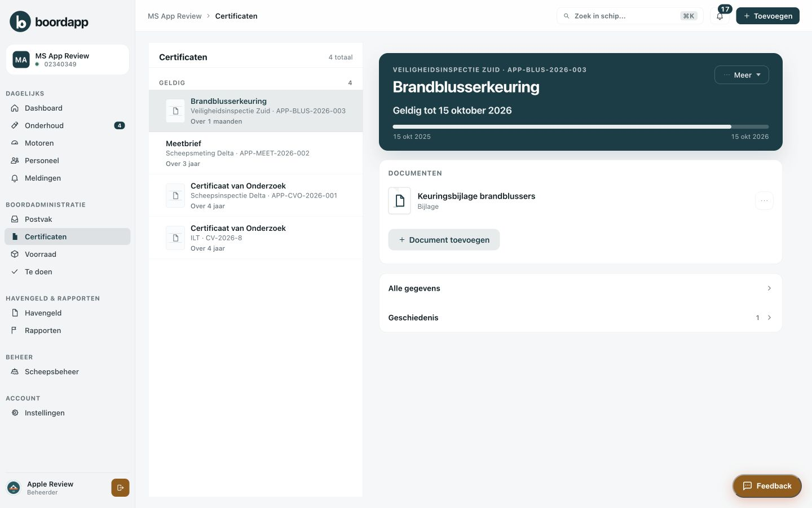The width and height of the screenshot is (812, 508).
Task: Click the Keuringsbijlage brandblussers document name
Action: pyautogui.click(x=476, y=196)
